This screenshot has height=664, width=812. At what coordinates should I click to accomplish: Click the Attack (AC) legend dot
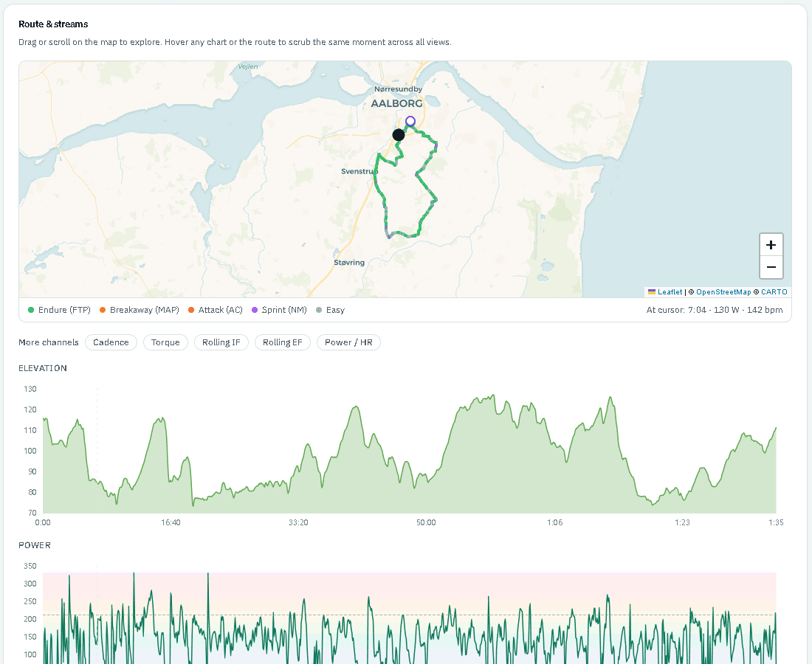click(x=191, y=310)
